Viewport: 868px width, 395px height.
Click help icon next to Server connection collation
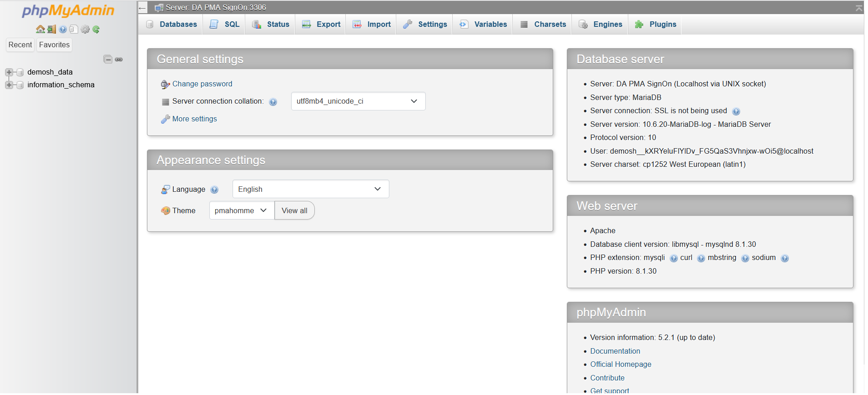pos(273,102)
